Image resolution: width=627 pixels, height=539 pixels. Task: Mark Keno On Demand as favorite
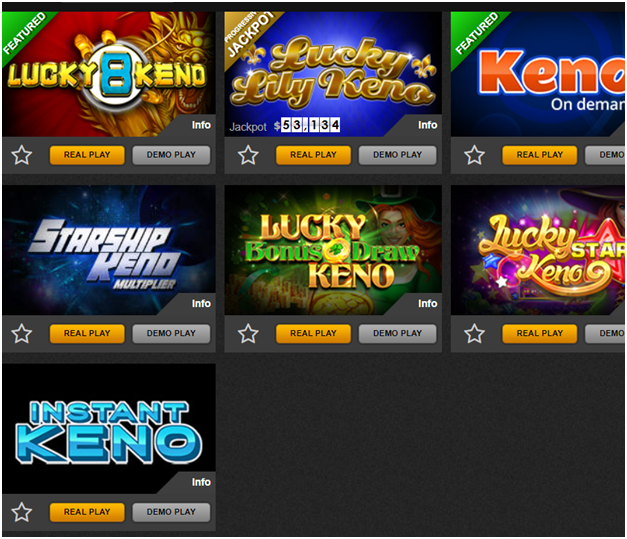pyautogui.click(x=474, y=155)
